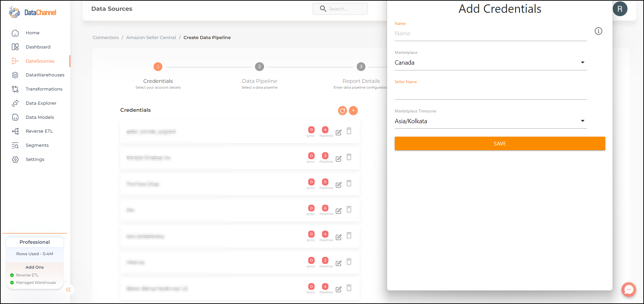Viewport: 644px width, 304px height.
Task: Select DataSources in the sidebar
Action: coord(40,61)
